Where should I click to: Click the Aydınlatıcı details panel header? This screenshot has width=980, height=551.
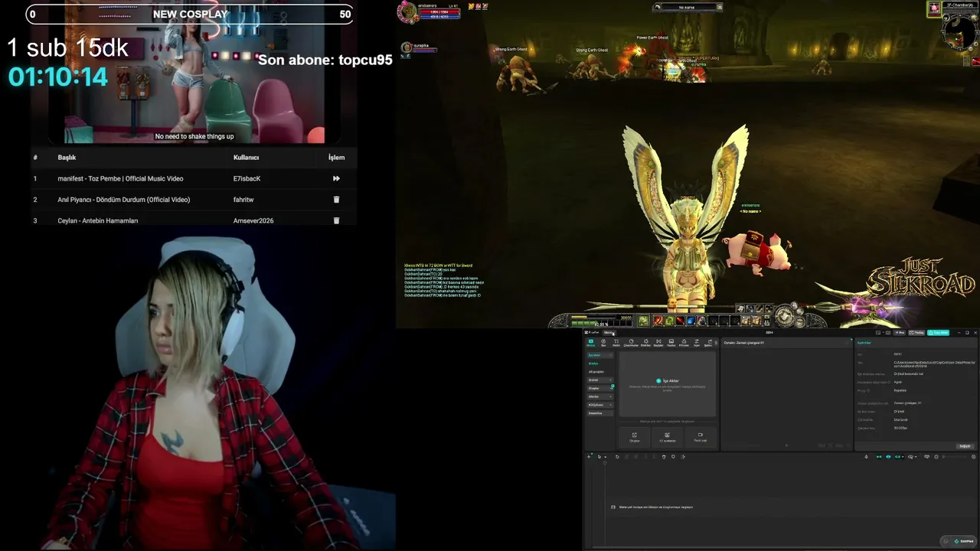tap(864, 343)
